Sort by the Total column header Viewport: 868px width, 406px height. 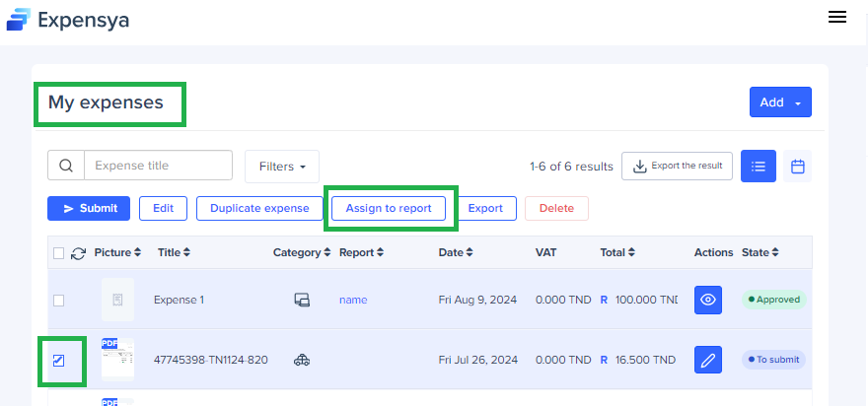click(616, 253)
